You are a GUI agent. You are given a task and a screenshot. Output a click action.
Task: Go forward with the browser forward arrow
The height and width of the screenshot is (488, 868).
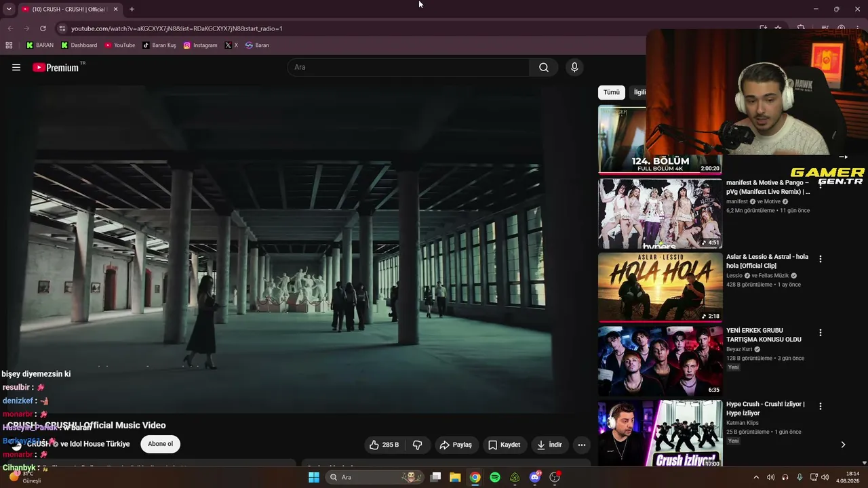pyautogui.click(x=26, y=28)
